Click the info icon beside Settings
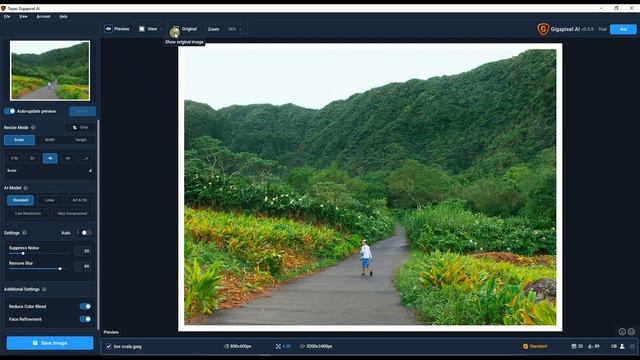This screenshot has height=360, width=640. pos(24,233)
